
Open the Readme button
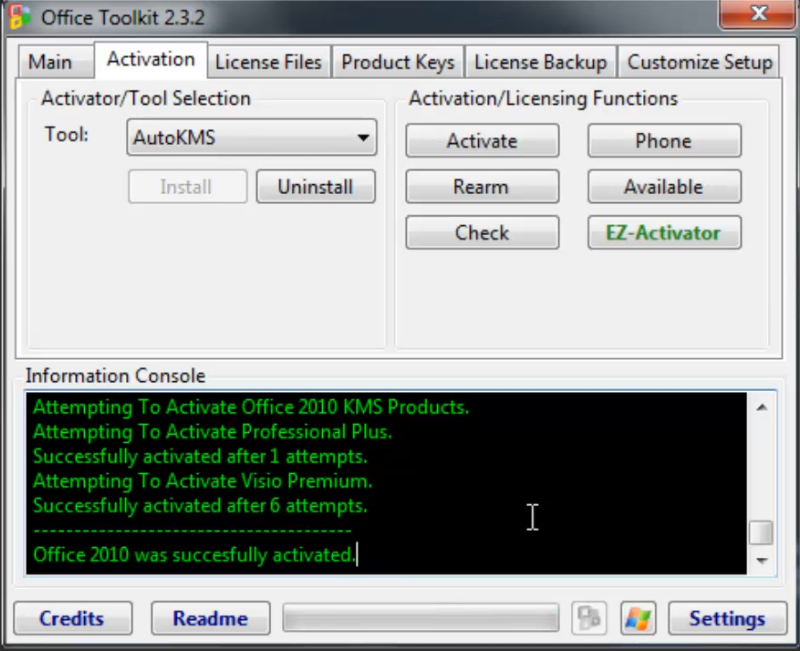click(210, 618)
